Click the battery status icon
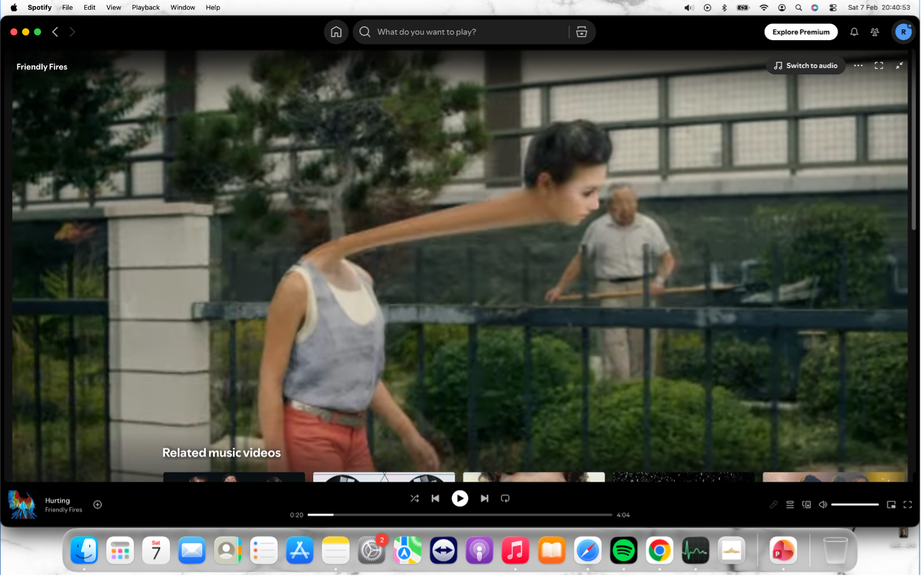924x580 pixels. pyautogui.click(x=743, y=7)
